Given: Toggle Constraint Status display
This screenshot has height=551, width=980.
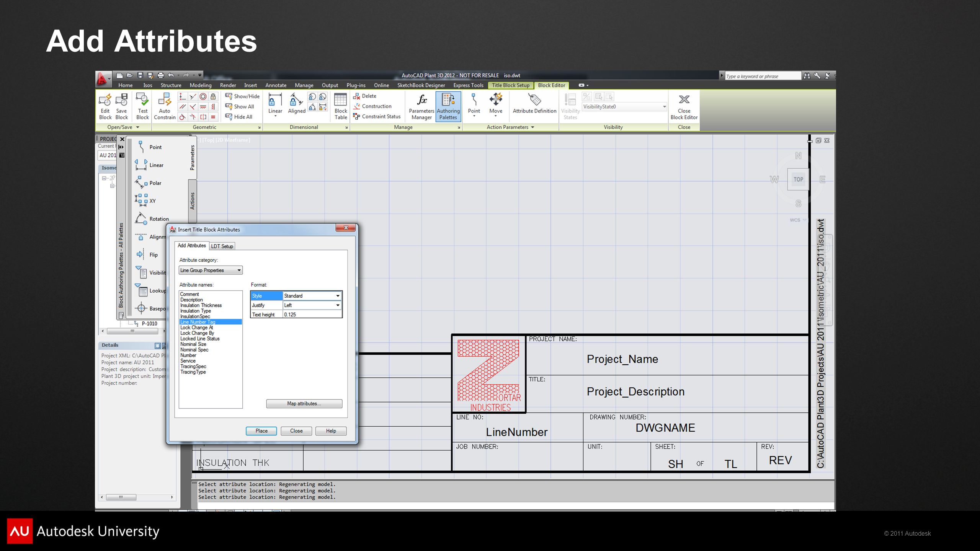Looking at the screenshot, I should click(x=377, y=116).
